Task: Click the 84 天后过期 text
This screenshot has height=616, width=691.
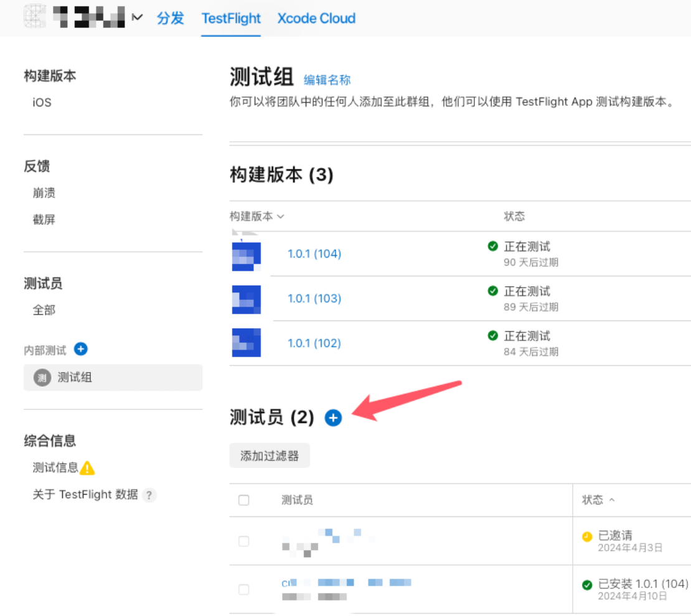Action: coord(531,352)
